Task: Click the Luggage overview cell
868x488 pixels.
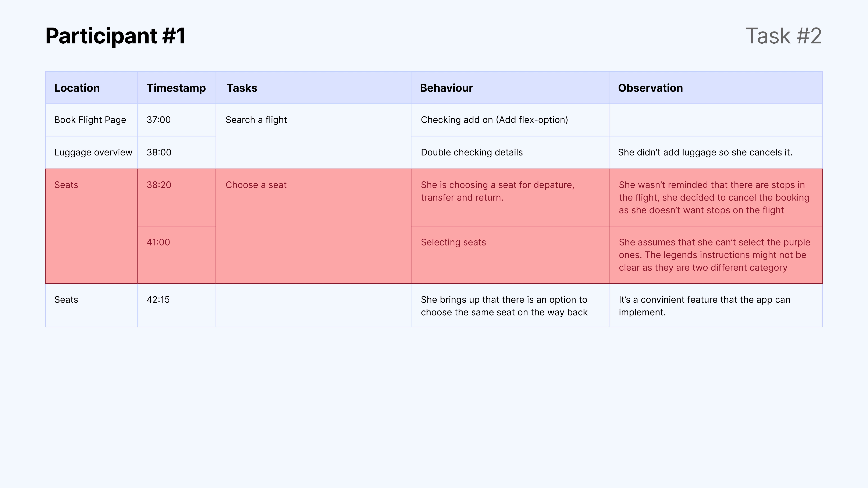Action: click(93, 152)
